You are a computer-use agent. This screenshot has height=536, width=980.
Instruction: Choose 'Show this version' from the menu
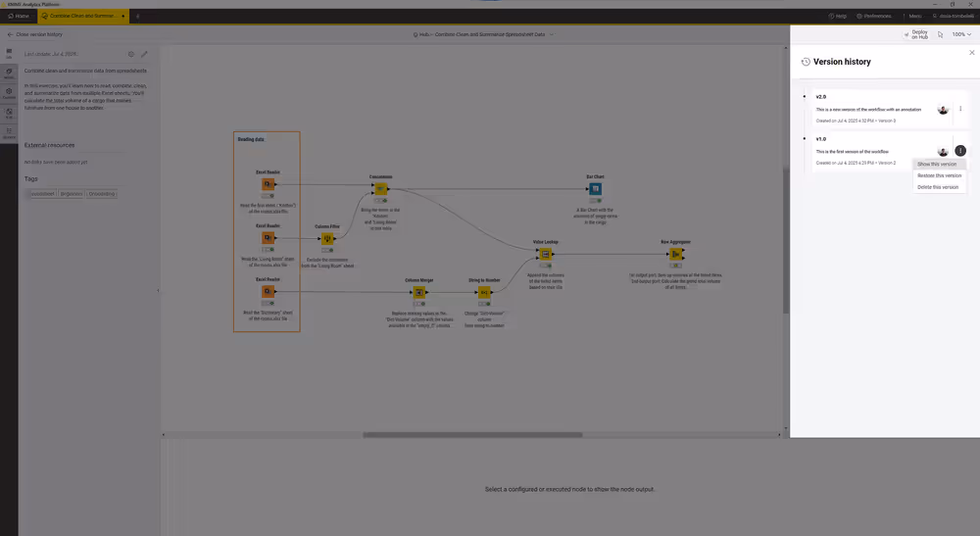937,165
